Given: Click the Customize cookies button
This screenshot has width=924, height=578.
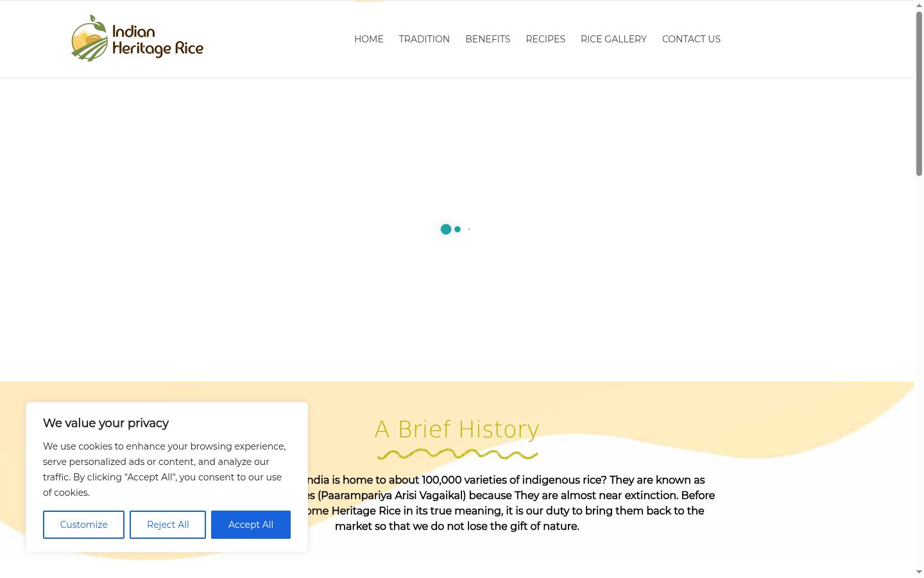Looking at the screenshot, I should (83, 525).
